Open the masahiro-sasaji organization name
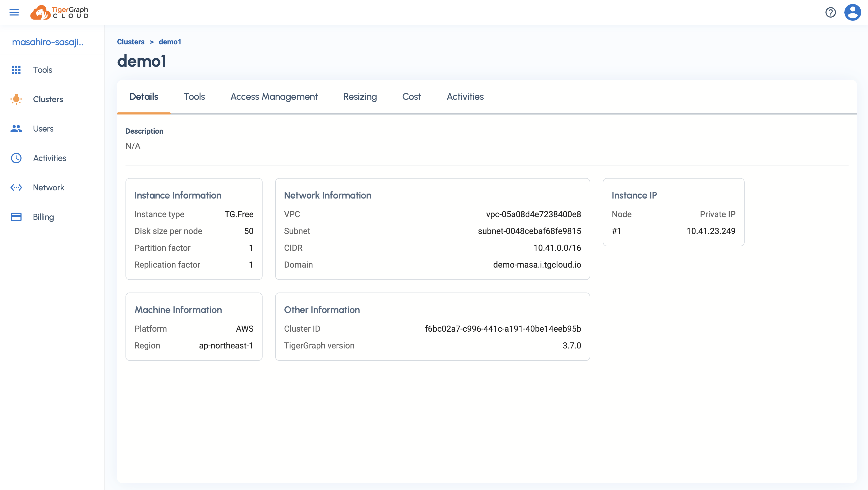868x490 pixels. [48, 42]
